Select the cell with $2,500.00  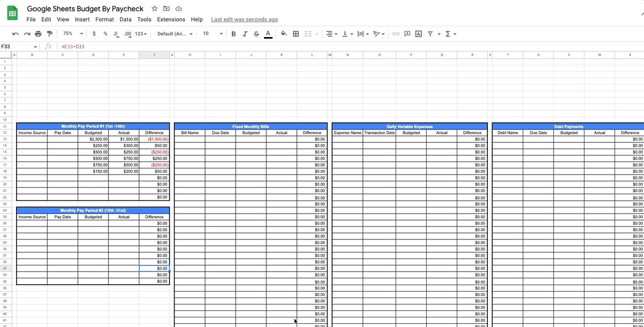(x=93, y=139)
